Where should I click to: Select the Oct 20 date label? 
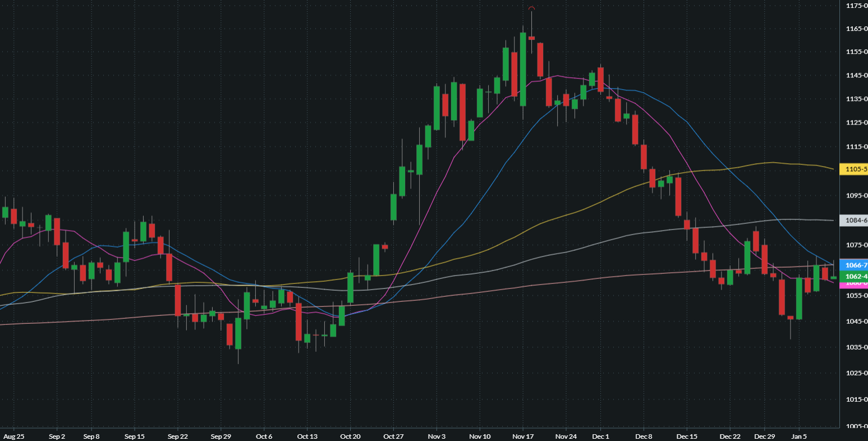click(350, 436)
